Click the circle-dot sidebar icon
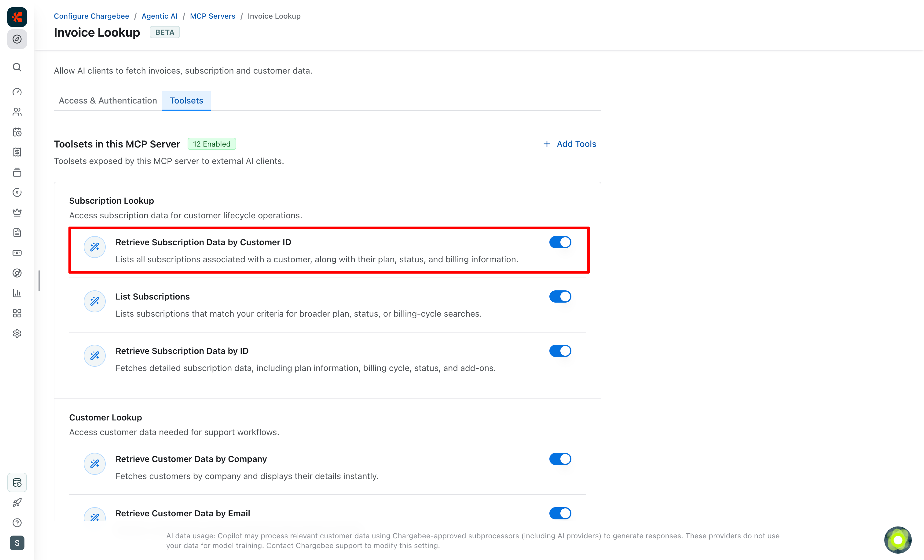 [17, 192]
